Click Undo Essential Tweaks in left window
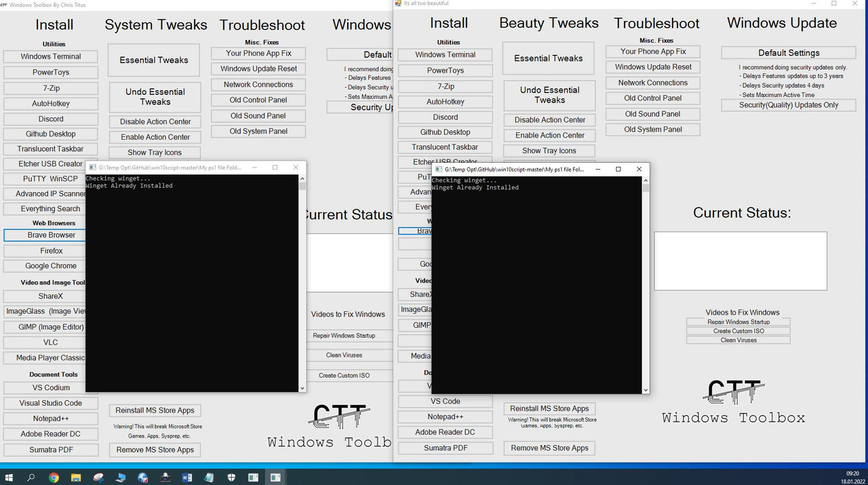 tap(155, 97)
